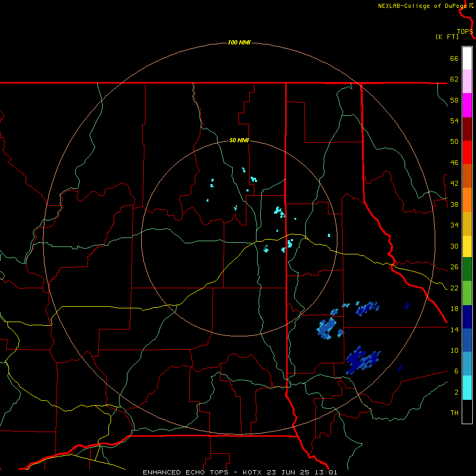Click the legend value 18
This screenshot has height=476, width=476.
454,309
